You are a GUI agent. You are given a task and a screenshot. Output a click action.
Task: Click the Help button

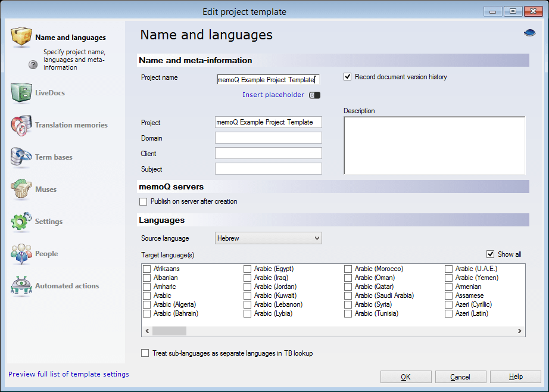point(516,377)
